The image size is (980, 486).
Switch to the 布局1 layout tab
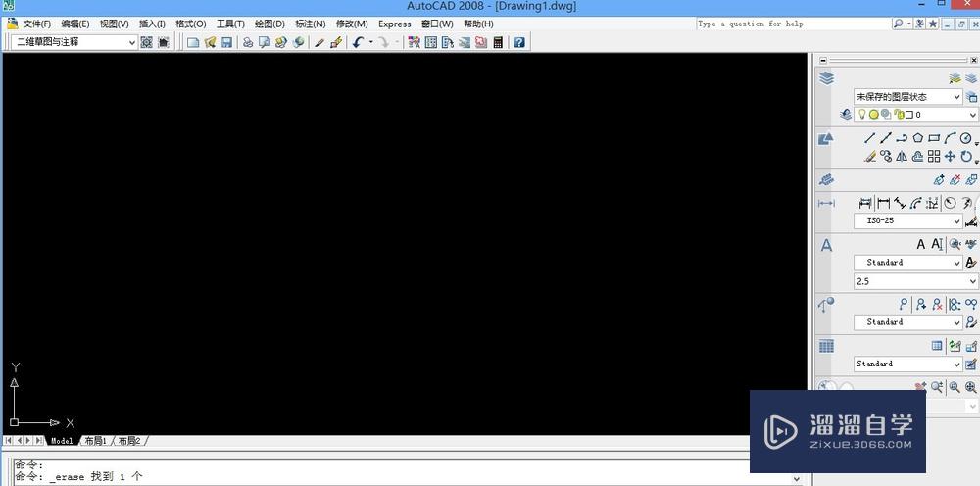[95, 441]
